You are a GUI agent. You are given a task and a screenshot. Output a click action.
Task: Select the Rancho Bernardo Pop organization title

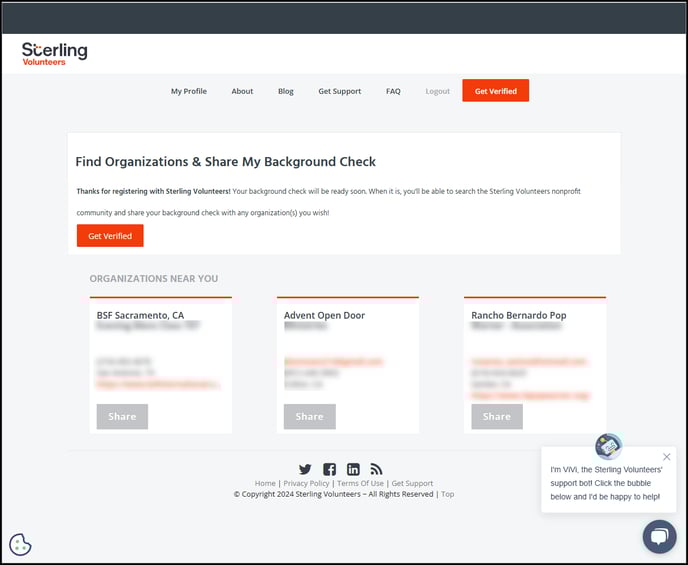tap(519, 315)
